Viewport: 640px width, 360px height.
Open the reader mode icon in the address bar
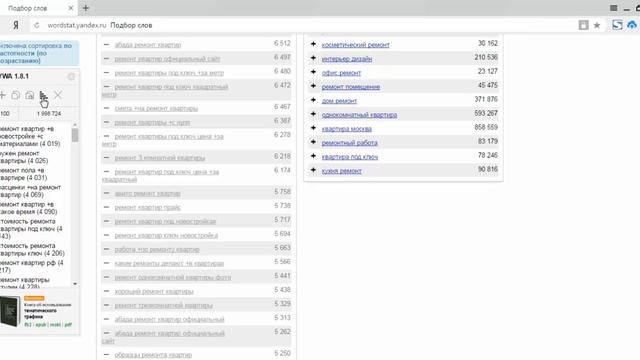[x=584, y=25]
